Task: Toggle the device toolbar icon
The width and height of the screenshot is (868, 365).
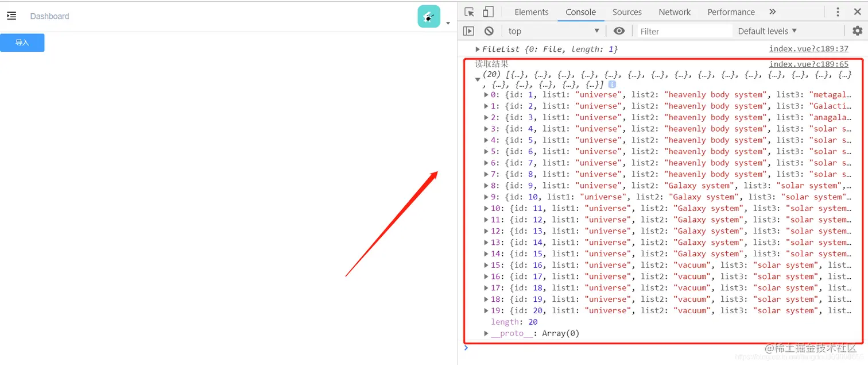Action: [488, 12]
